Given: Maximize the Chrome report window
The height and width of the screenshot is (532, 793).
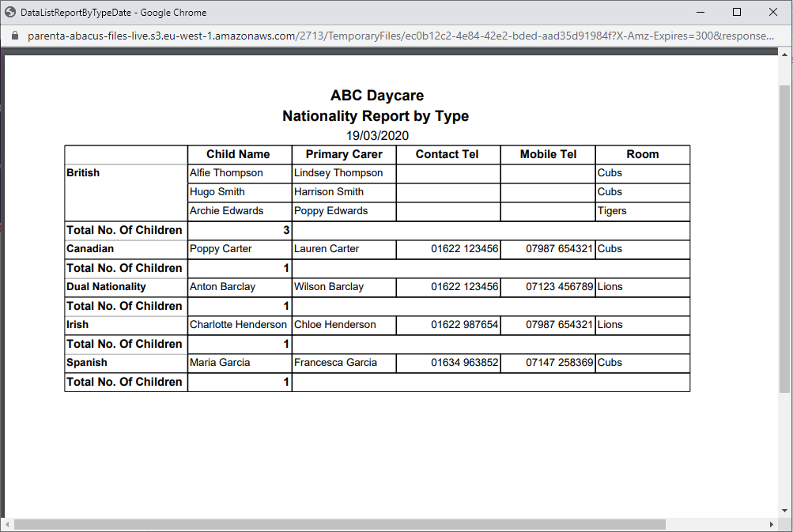Looking at the screenshot, I should tap(737, 12).
